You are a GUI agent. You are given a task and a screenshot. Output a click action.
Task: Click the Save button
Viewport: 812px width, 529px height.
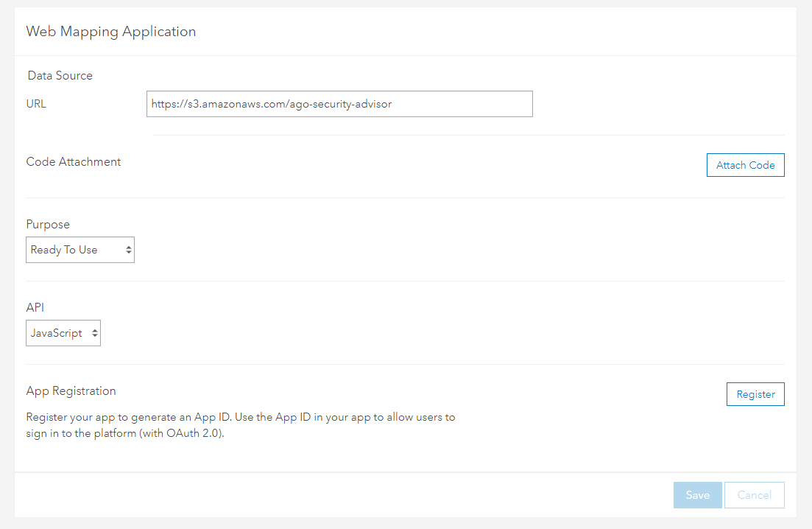pyautogui.click(x=697, y=494)
